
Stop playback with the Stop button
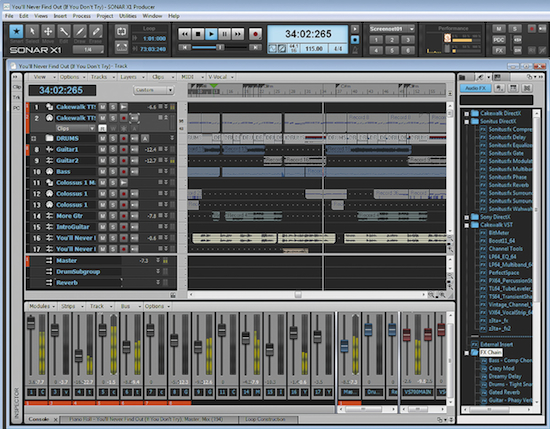click(198, 34)
